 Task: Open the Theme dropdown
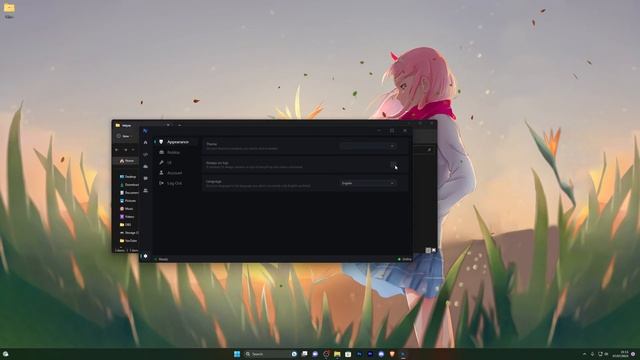pos(367,146)
